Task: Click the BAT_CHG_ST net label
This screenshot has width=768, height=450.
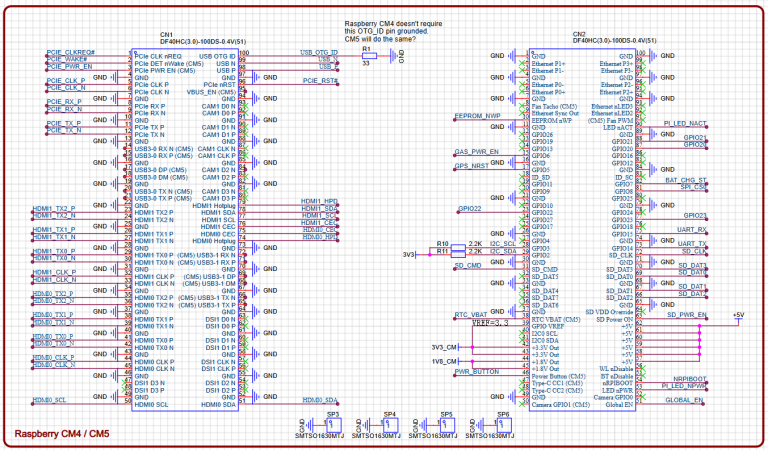Action: (686, 180)
